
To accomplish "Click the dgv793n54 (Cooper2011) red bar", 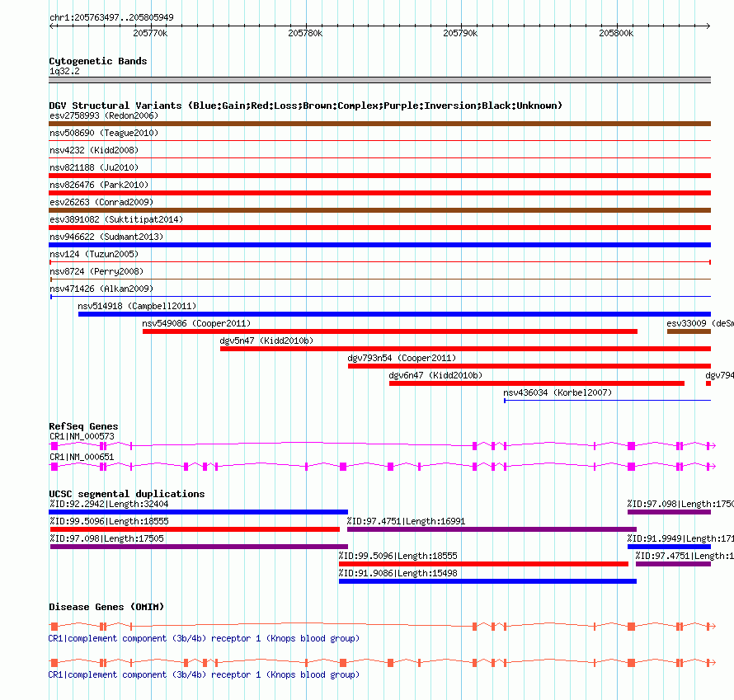I will 529,366.
